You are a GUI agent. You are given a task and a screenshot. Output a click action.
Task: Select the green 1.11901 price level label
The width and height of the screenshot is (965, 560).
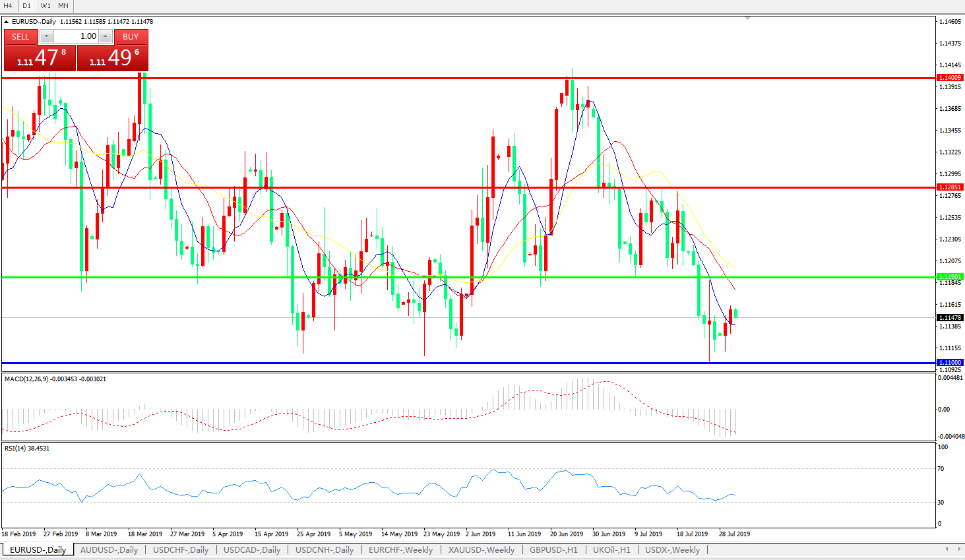950,277
